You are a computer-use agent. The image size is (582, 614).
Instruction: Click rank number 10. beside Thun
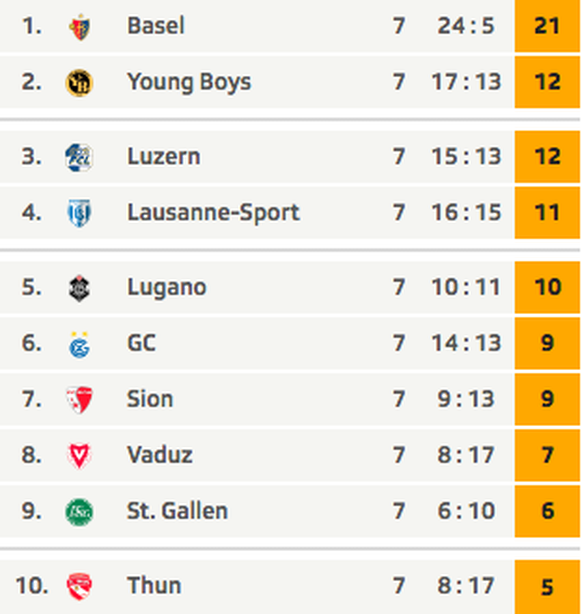click(x=32, y=586)
